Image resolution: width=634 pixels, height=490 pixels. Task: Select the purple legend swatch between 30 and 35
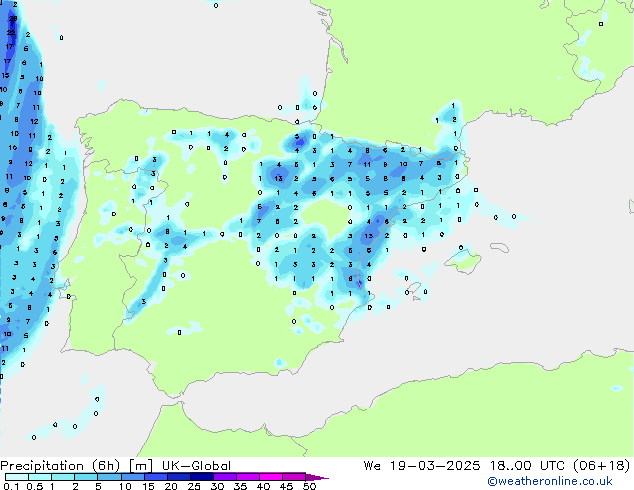tap(224, 477)
